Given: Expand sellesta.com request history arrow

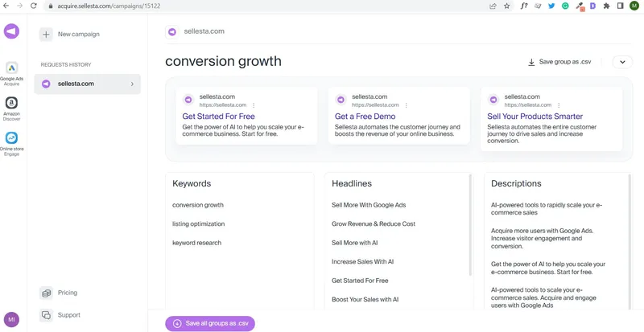Looking at the screenshot, I should click(x=132, y=84).
